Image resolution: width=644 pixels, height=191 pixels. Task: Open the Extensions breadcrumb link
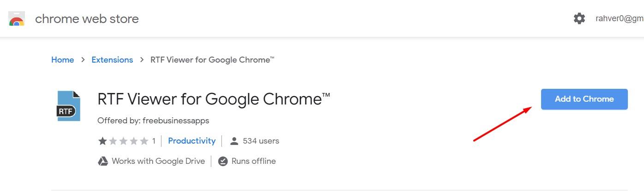coord(112,60)
